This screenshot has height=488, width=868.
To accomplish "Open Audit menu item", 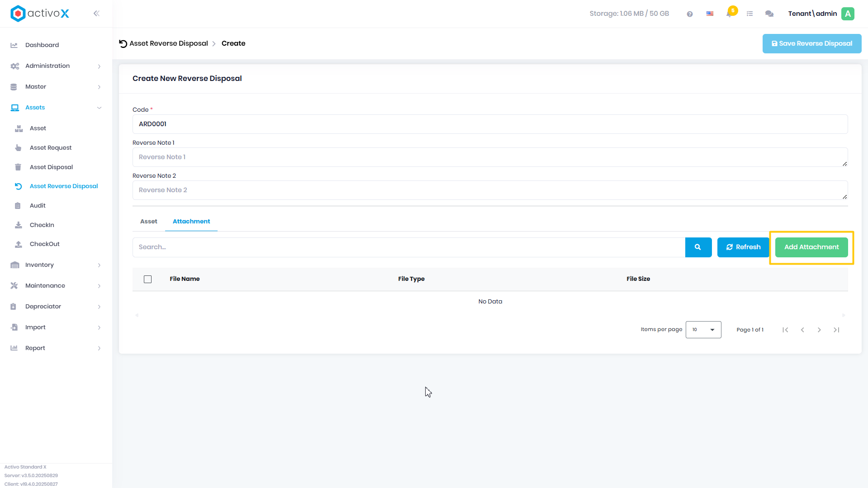I will click(x=38, y=206).
